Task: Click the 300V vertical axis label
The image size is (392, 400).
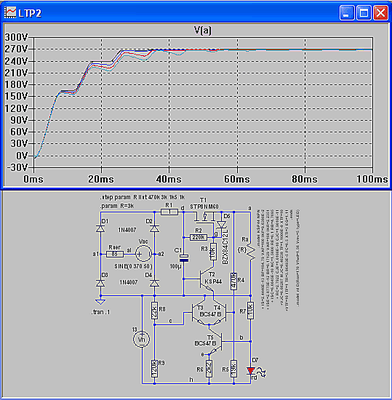Action: [x=16, y=37]
